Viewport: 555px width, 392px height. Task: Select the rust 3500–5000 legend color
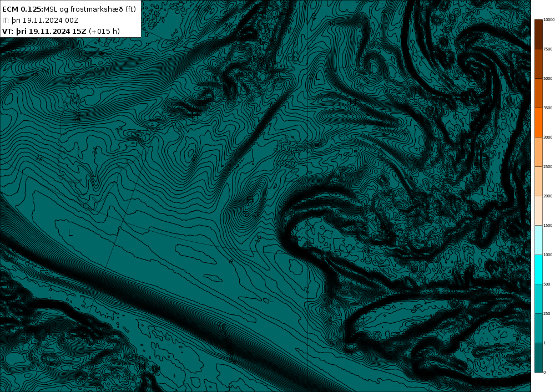pos(538,93)
